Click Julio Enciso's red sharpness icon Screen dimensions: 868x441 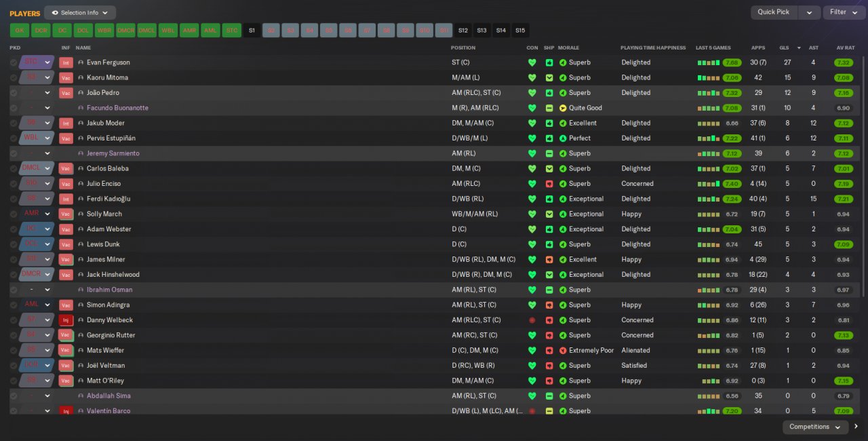[x=549, y=184]
